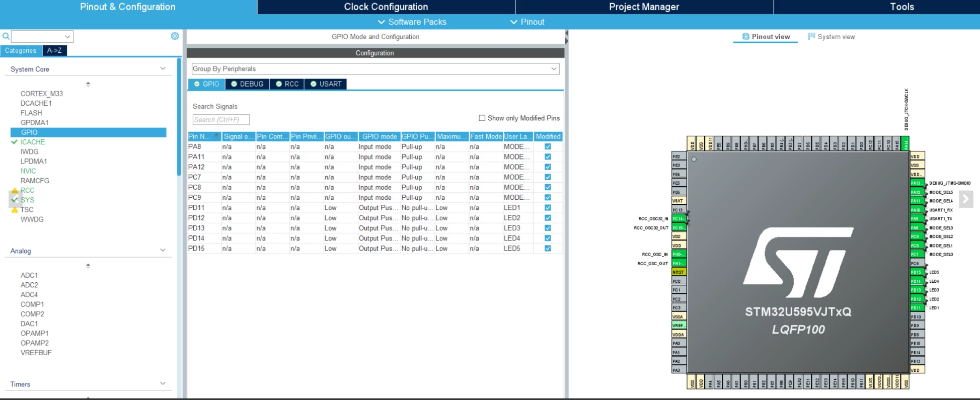Open Software Packs menu

click(x=412, y=22)
